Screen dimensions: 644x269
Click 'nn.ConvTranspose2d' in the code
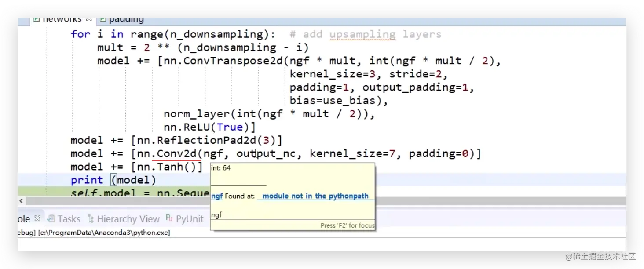[x=223, y=61]
